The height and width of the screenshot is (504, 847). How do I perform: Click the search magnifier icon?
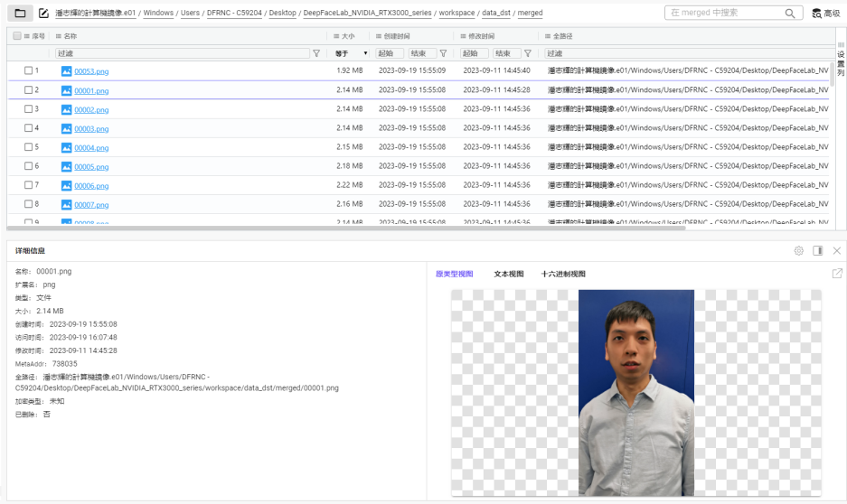(x=790, y=13)
